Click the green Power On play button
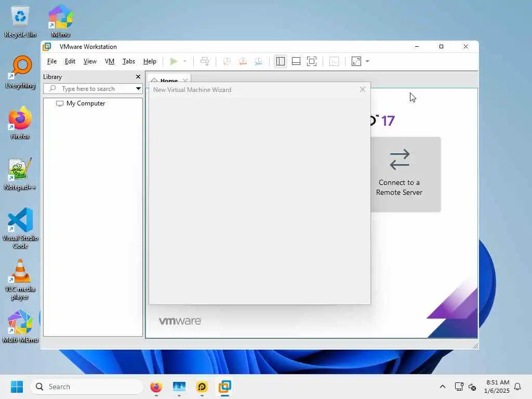The width and height of the screenshot is (532, 399). pos(174,61)
